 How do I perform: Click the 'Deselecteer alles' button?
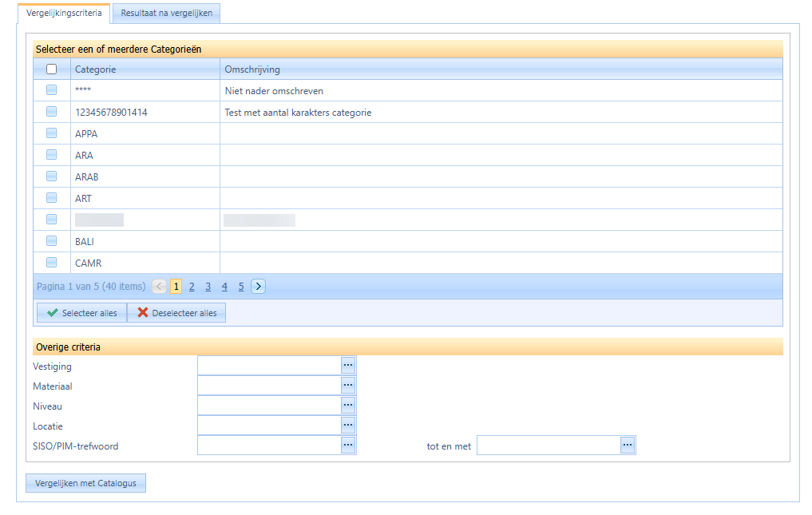176,313
